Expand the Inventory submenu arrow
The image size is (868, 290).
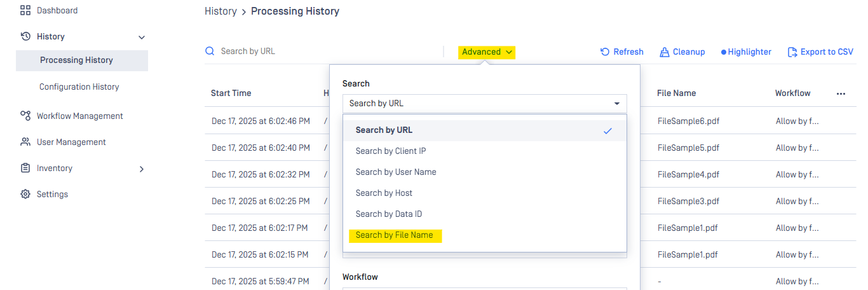(142, 169)
